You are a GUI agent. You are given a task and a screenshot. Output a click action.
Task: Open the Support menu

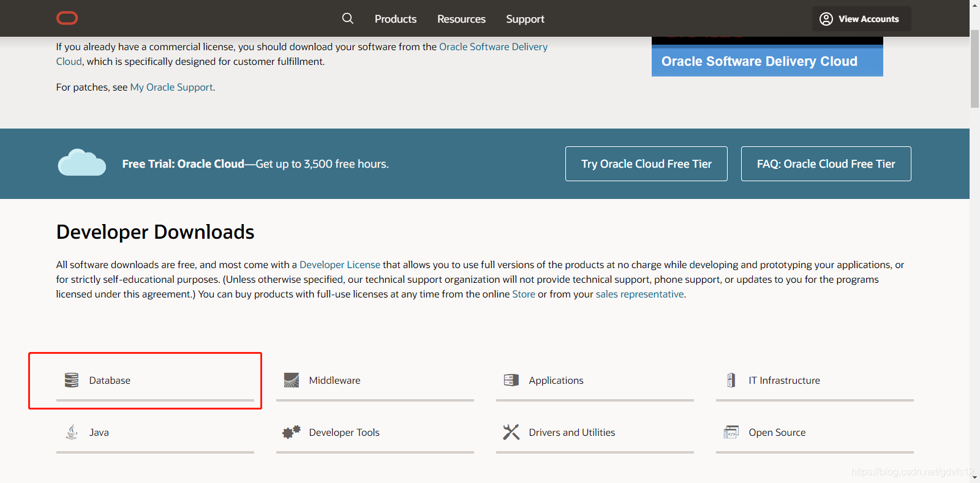(x=525, y=19)
